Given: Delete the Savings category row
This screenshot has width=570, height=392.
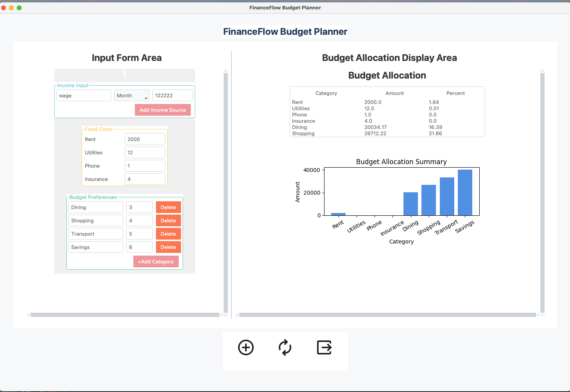Looking at the screenshot, I should click(168, 247).
